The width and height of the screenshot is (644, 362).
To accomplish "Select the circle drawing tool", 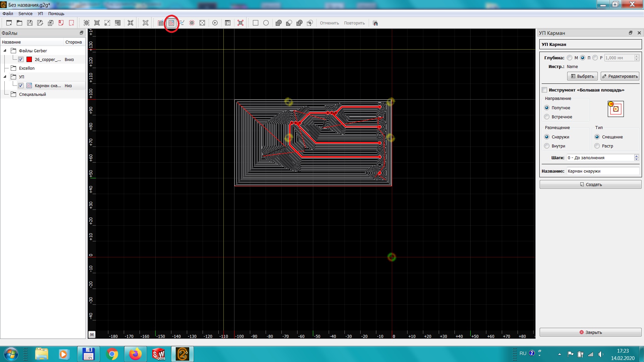I will 266,23.
